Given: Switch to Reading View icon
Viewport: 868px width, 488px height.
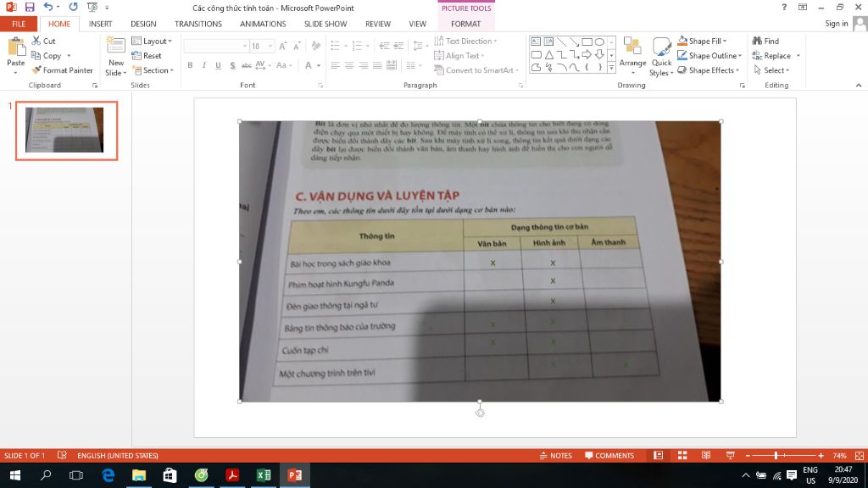Looking at the screenshot, I should coord(706,455).
